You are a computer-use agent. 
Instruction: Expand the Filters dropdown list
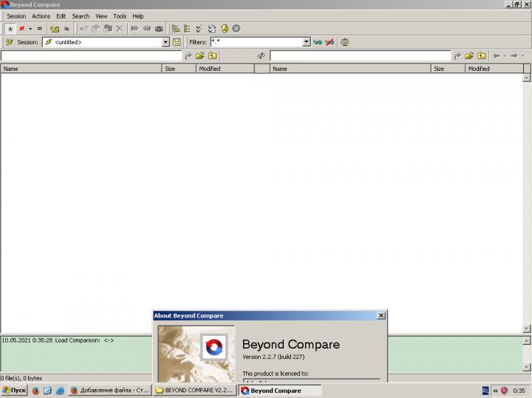307,42
